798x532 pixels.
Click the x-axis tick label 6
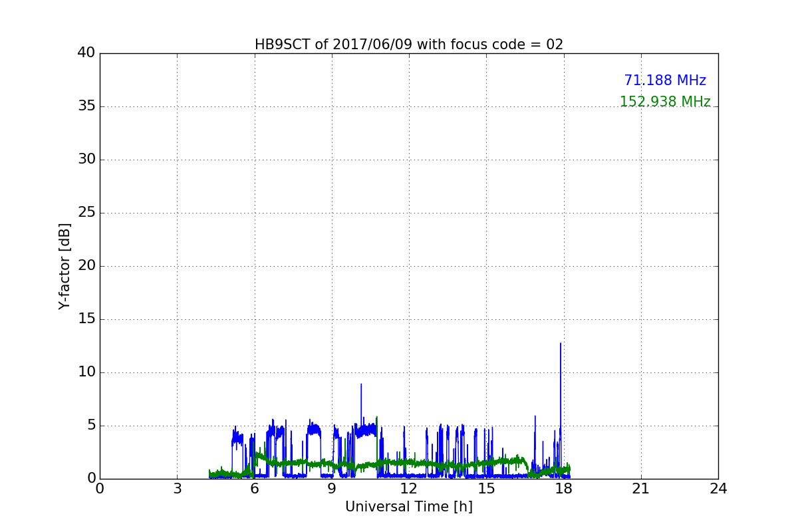[254, 489]
